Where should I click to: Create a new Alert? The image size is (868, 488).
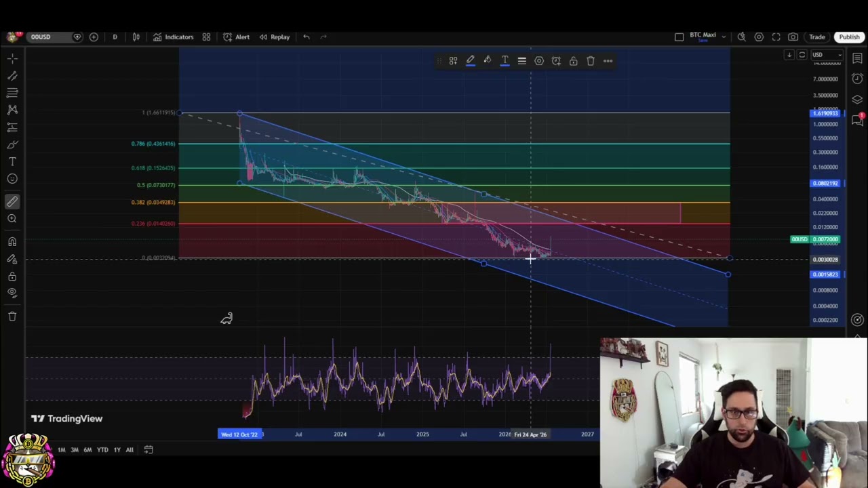tap(236, 37)
